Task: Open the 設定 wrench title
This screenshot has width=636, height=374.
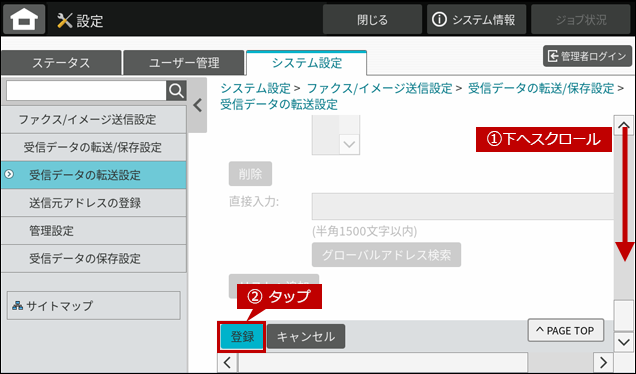Action: [80, 20]
